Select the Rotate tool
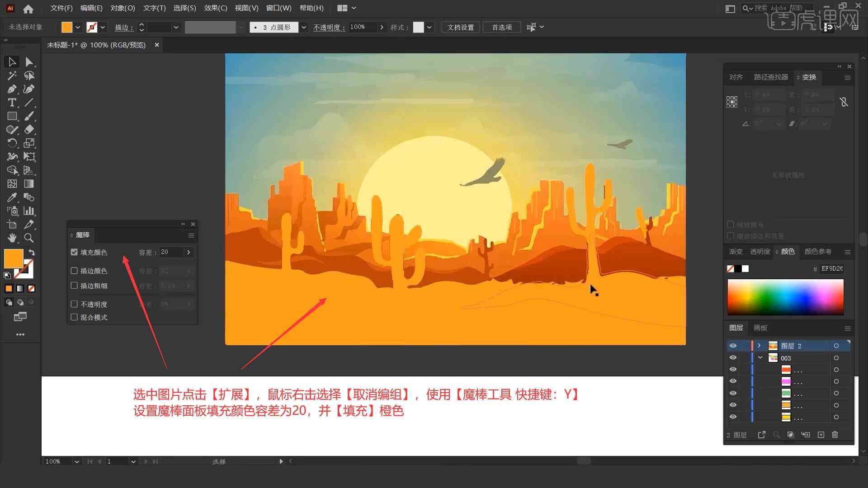 click(11, 143)
